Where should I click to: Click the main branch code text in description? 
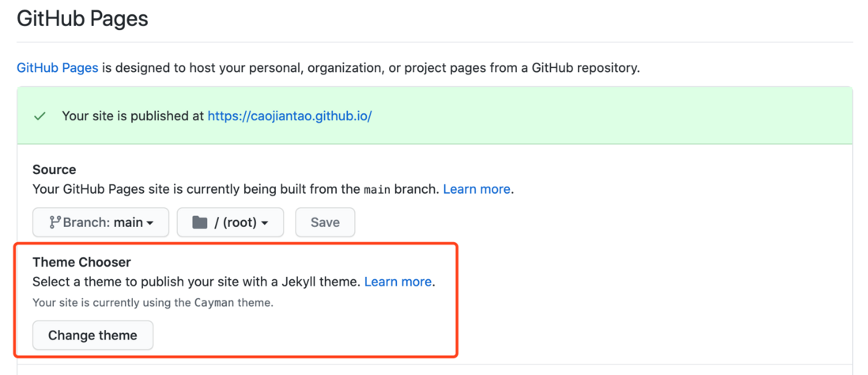tap(377, 190)
